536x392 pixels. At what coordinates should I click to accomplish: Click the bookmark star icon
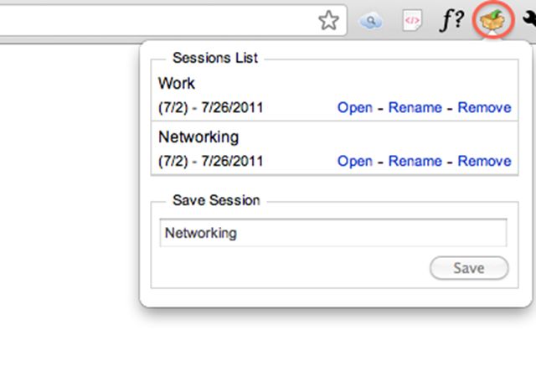(x=328, y=20)
